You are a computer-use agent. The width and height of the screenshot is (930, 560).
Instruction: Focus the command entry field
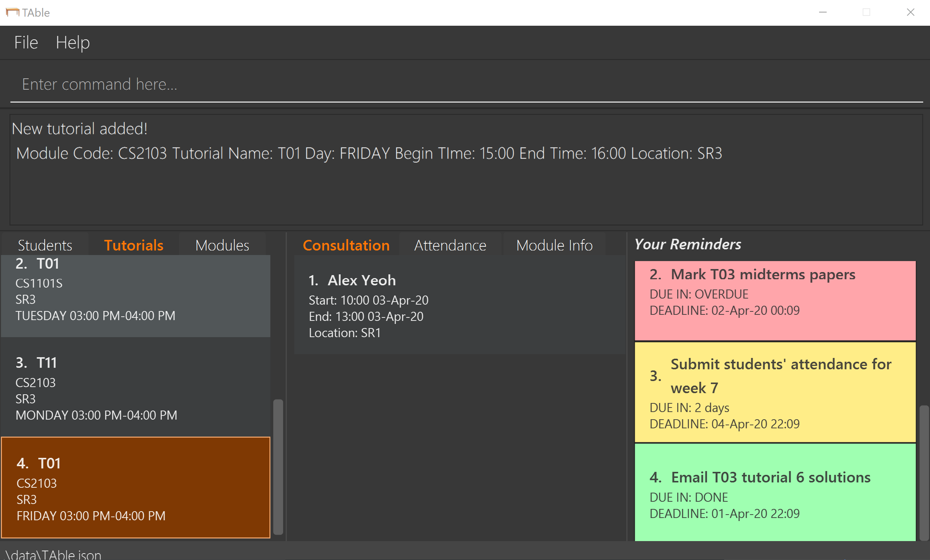coord(466,84)
